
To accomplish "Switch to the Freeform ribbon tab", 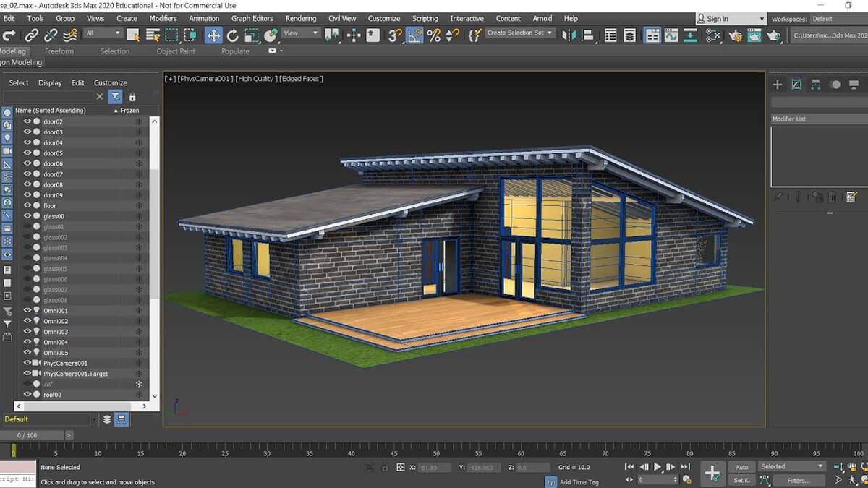I will click(x=59, y=51).
